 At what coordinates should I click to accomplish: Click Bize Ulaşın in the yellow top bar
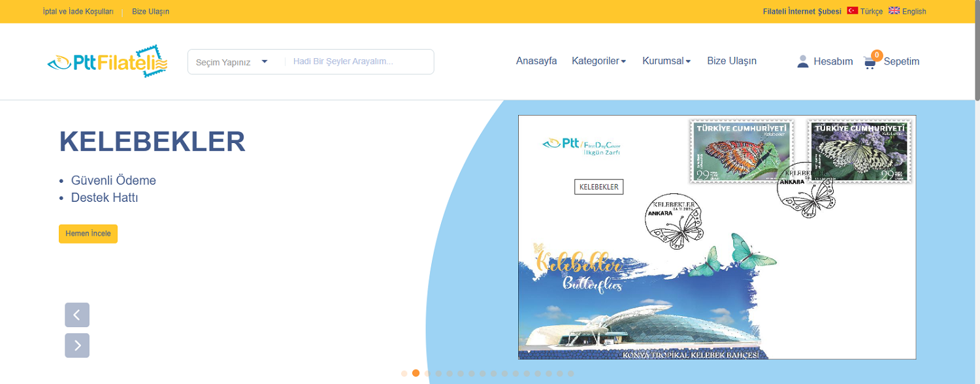click(x=151, y=12)
